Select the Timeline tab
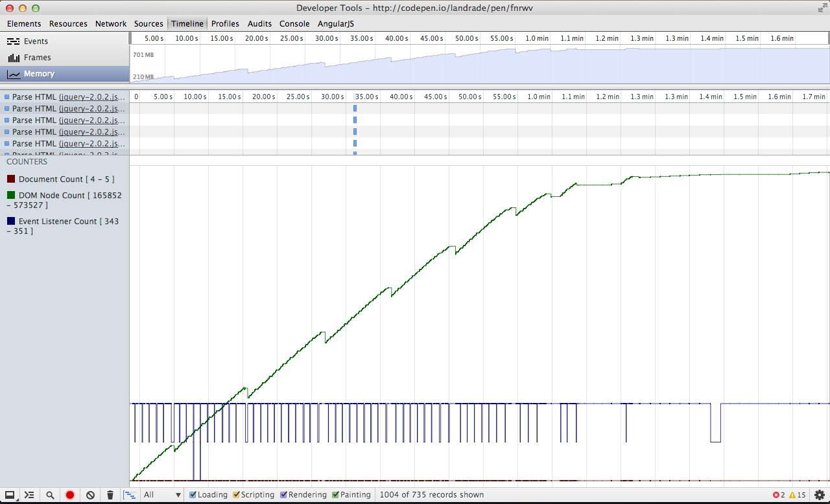This screenshot has width=830, height=504. (x=187, y=23)
